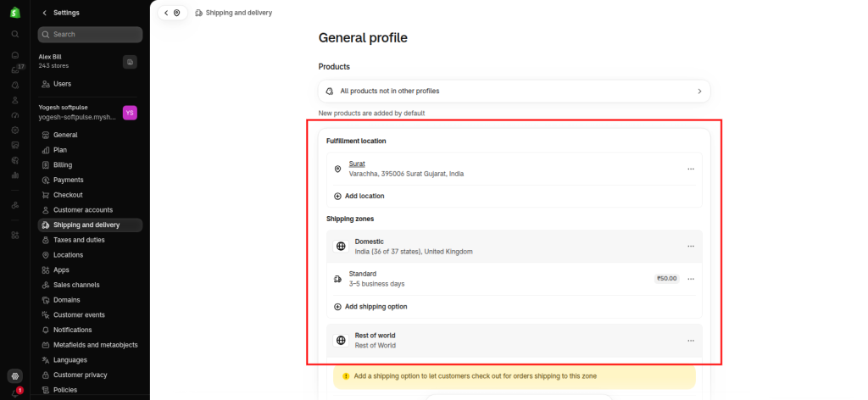Open Customer accounts settings

coord(90,209)
